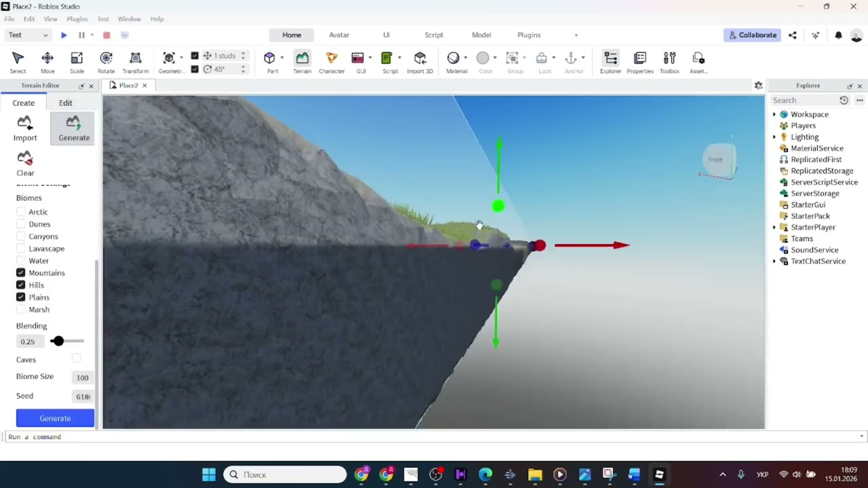Screen dimensions: 868x488
Task: Select ReplicatedStorage in Explorer
Action: (x=822, y=171)
